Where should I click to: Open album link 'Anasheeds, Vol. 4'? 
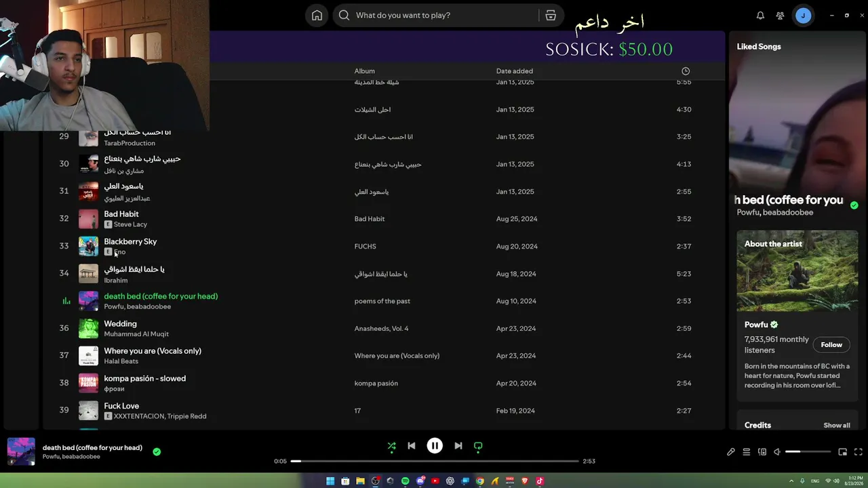[381, 329]
